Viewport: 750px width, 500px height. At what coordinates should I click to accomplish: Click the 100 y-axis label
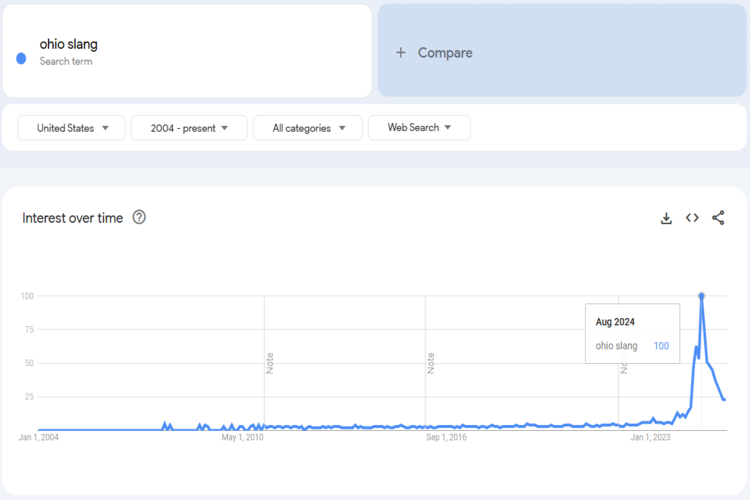(27, 296)
